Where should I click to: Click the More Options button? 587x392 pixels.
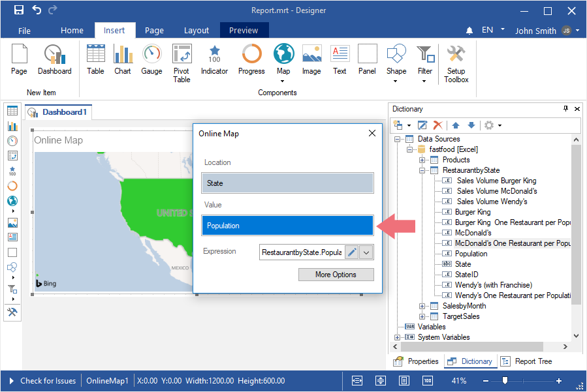pos(336,275)
